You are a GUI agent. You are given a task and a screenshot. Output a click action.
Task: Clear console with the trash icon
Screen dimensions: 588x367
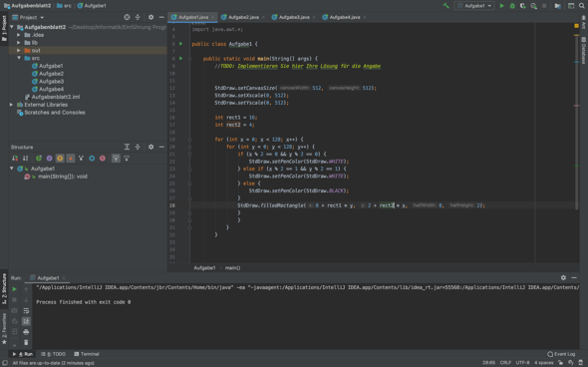pos(26,342)
